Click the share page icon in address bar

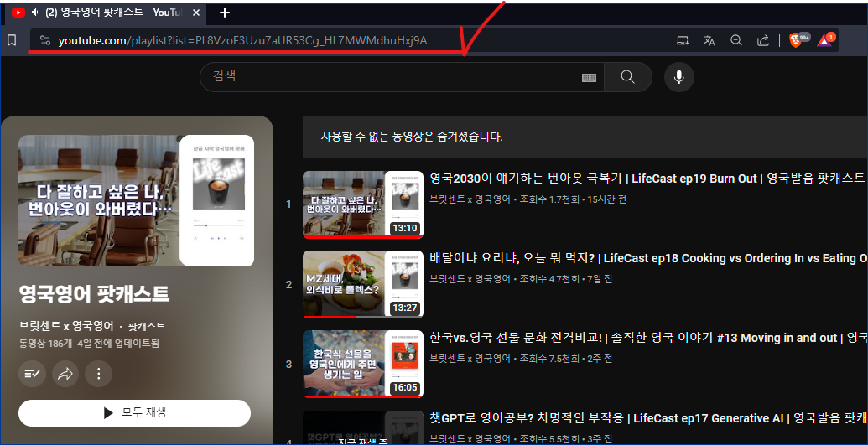click(x=763, y=40)
